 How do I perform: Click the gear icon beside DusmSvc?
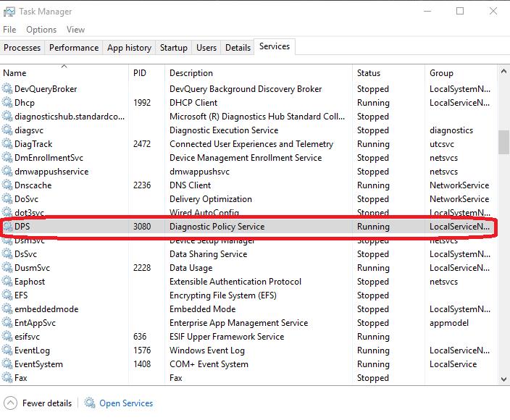click(x=7, y=267)
